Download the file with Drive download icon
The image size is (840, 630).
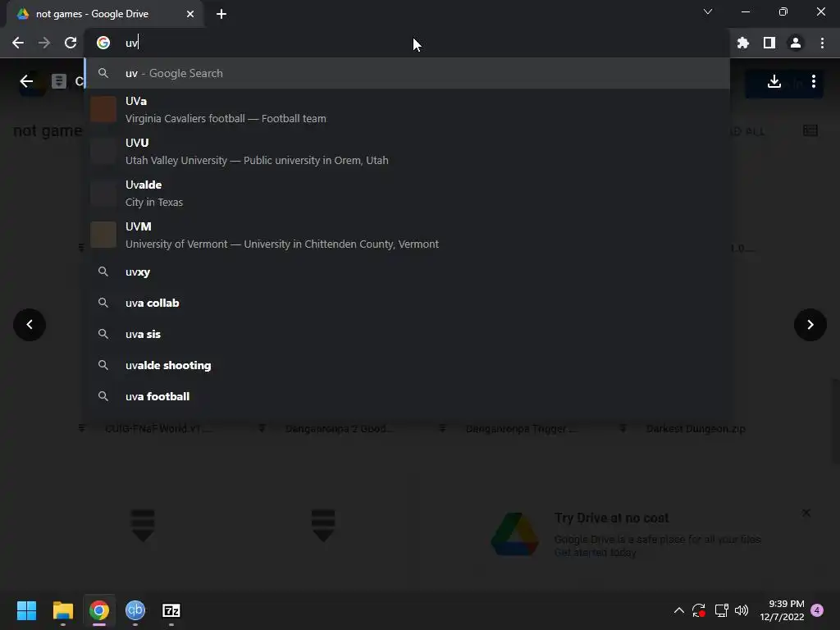coord(774,81)
